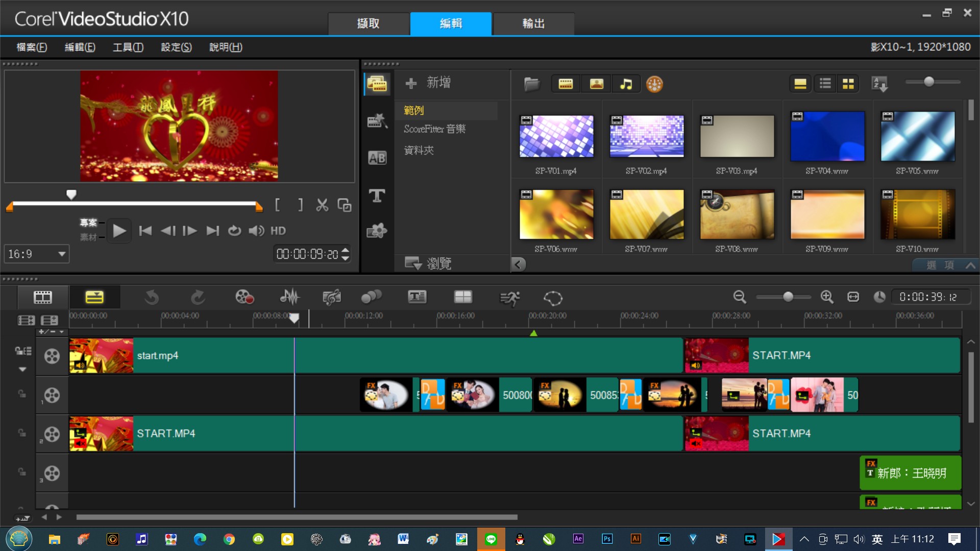The image size is (980, 551).
Task: Select the SP-V04.wmv thumbnail
Action: click(x=827, y=137)
